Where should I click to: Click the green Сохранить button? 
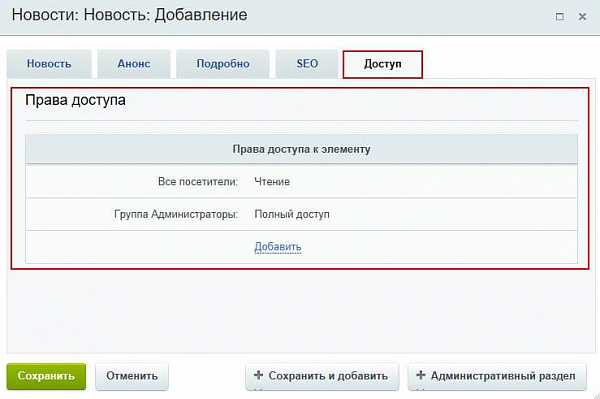46,376
